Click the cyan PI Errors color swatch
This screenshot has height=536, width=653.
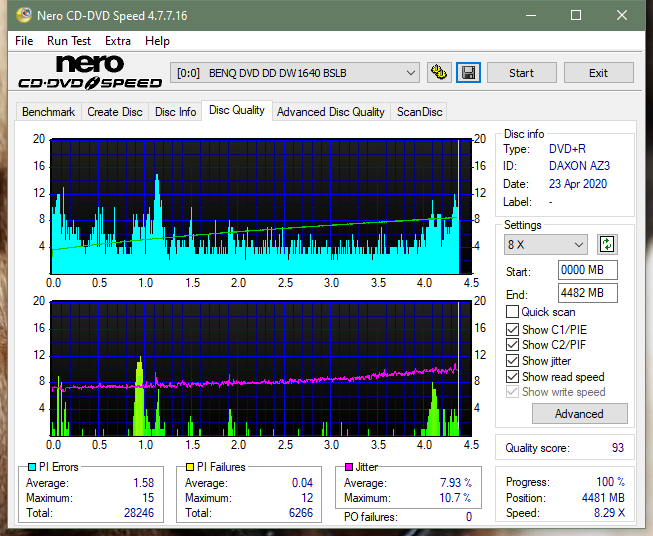[32, 467]
